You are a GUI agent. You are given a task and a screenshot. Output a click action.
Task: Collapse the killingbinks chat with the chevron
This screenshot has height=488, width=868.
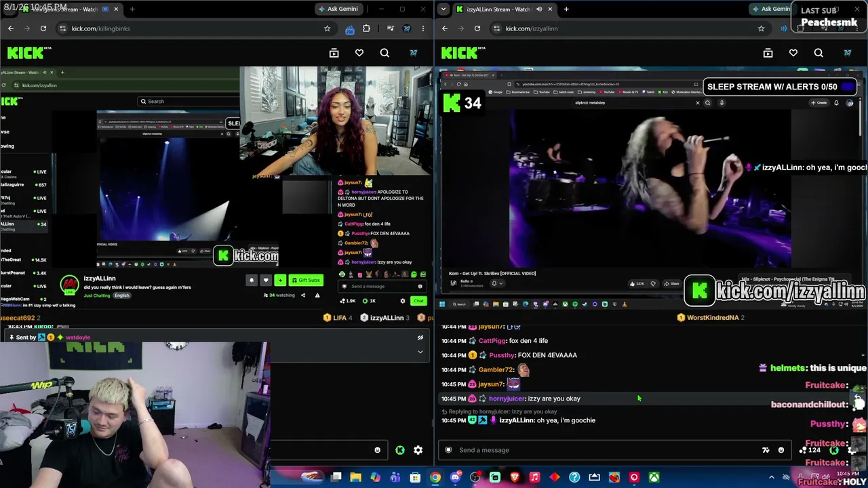pos(420,352)
